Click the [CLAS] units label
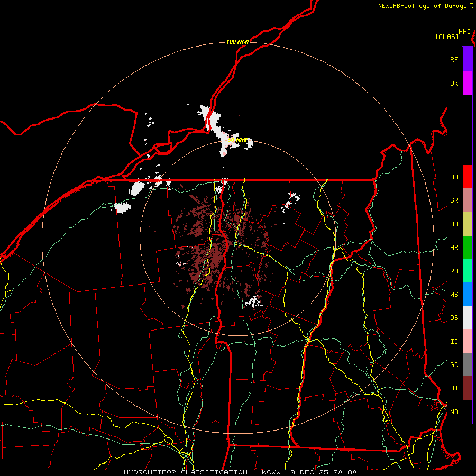This screenshot has height=476, width=476. [447, 36]
